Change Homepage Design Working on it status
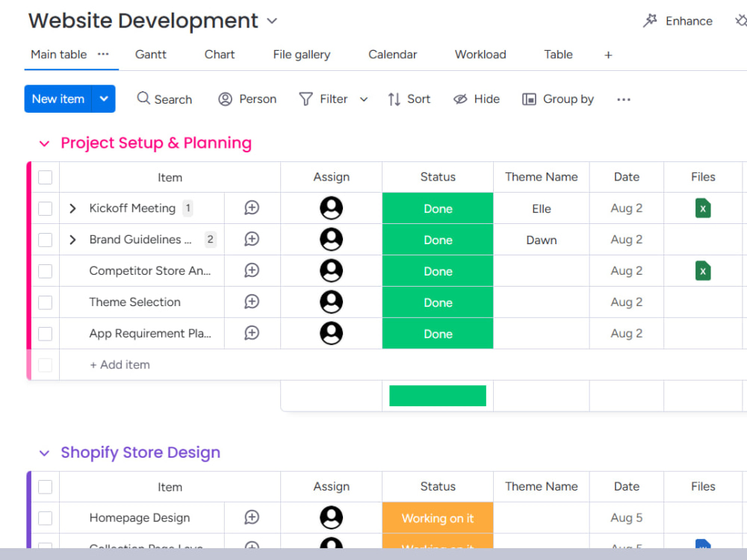The height and width of the screenshot is (560, 747). pyautogui.click(x=437, y=517)
